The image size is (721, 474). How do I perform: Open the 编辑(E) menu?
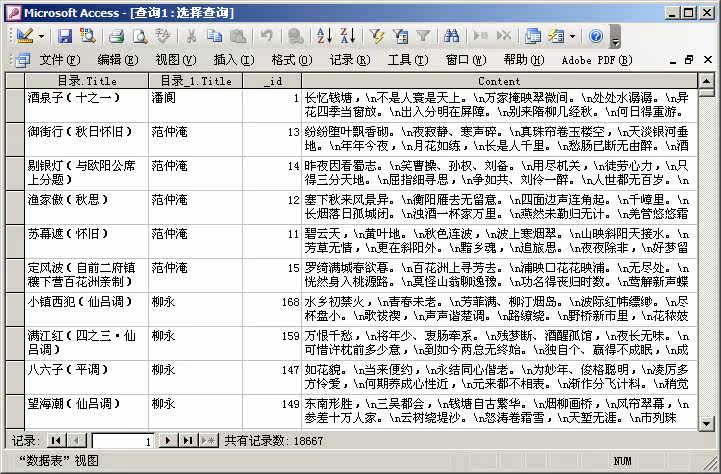pyautogui.click(x=118, y=60)
